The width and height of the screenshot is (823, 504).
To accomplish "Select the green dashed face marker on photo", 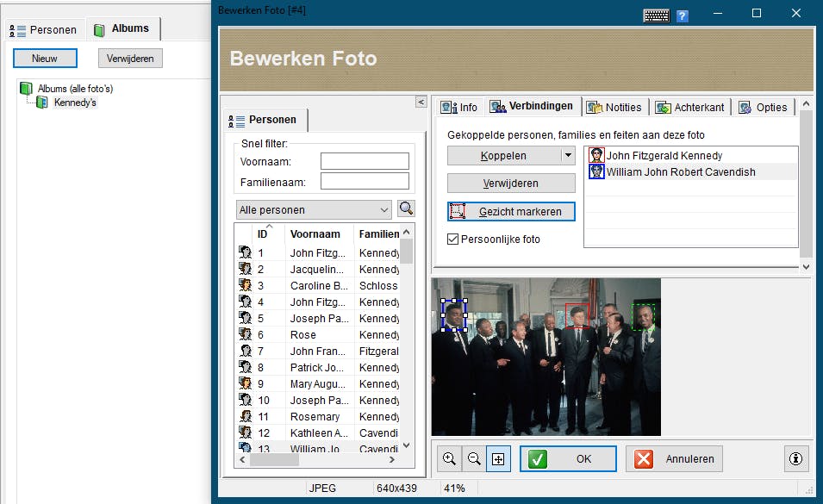I will [x=643, y=317].
